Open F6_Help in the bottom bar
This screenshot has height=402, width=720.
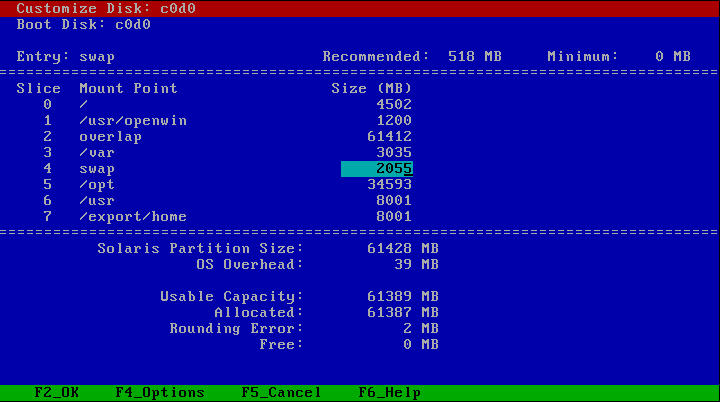(389, 393)
